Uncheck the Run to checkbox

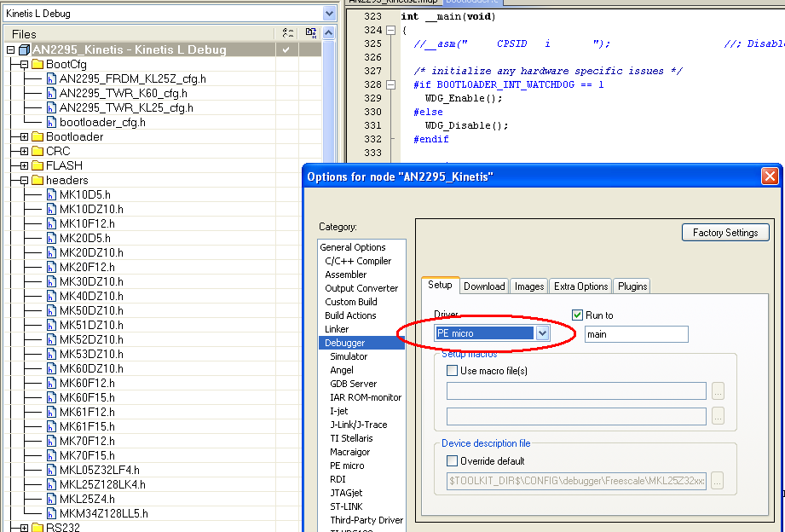click(x=577, y=315)
